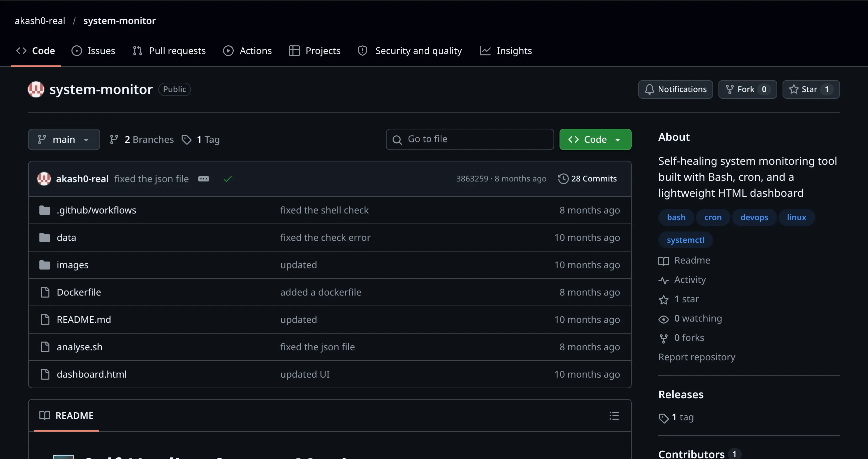Star the system-monitor repository
868x459 pixels.
point(811,89)
